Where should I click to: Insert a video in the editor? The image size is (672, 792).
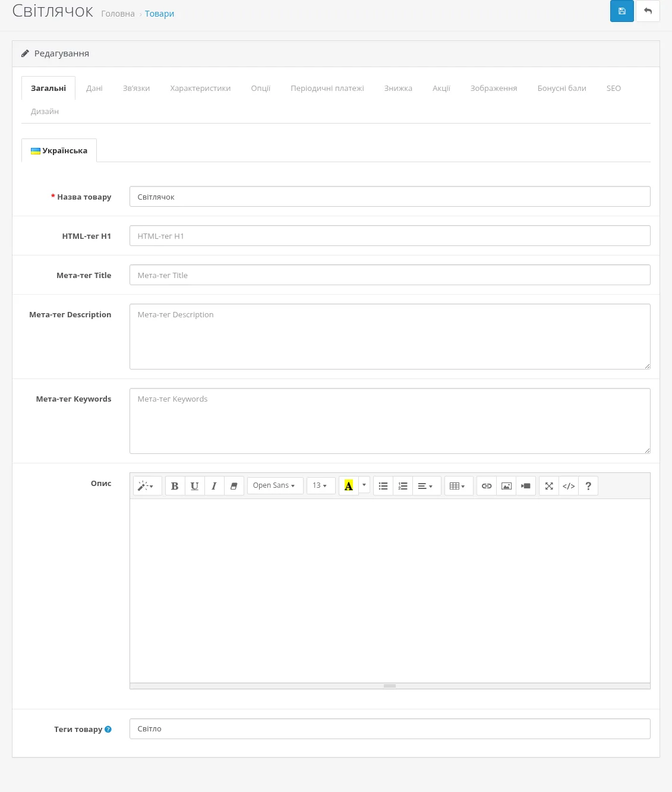point(526,486)
